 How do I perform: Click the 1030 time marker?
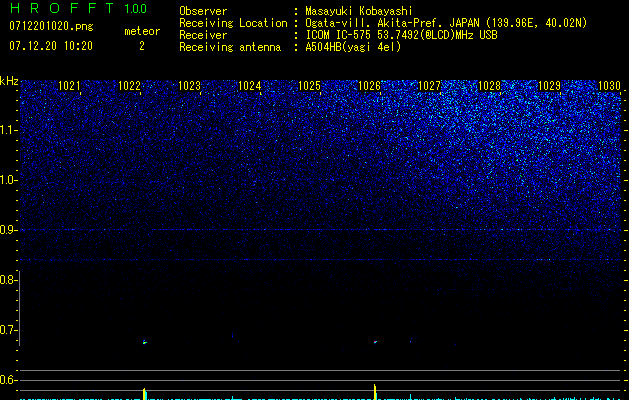coord(609,86)
